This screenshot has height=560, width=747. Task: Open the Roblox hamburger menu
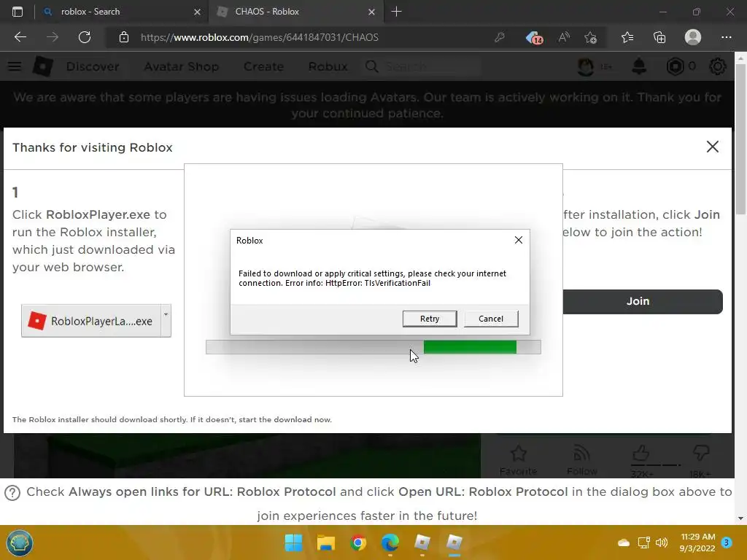click(x=15, y=66)
